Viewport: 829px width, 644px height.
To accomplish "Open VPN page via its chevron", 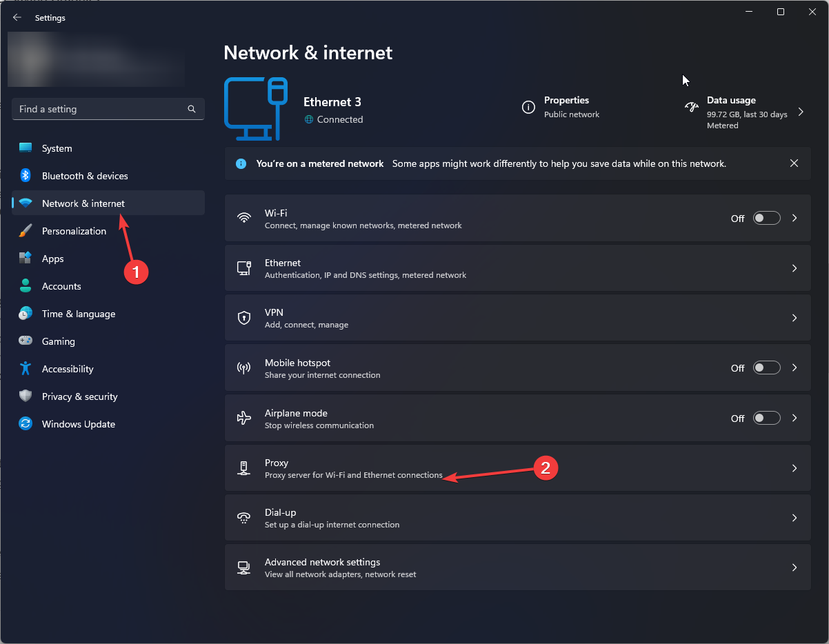I will (795, 318).
